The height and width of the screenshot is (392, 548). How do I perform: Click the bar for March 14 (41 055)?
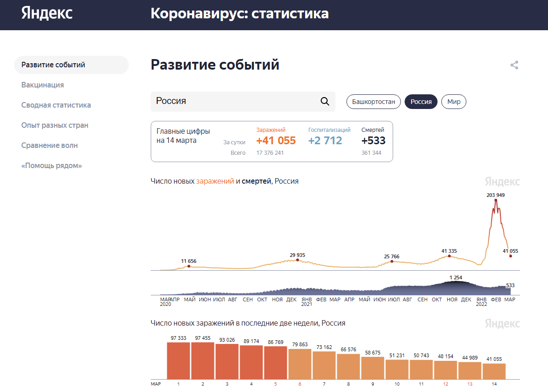pyautogui.click(x=494, y=371)
